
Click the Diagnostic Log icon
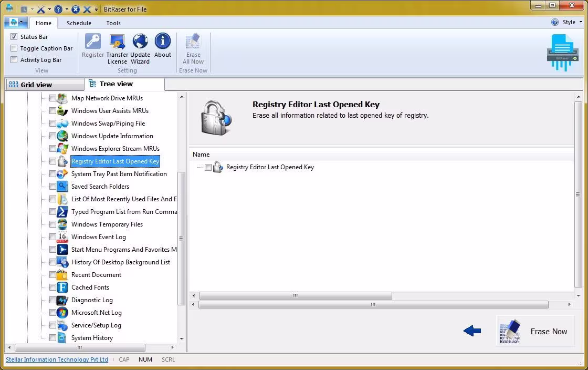coord(62,300)
